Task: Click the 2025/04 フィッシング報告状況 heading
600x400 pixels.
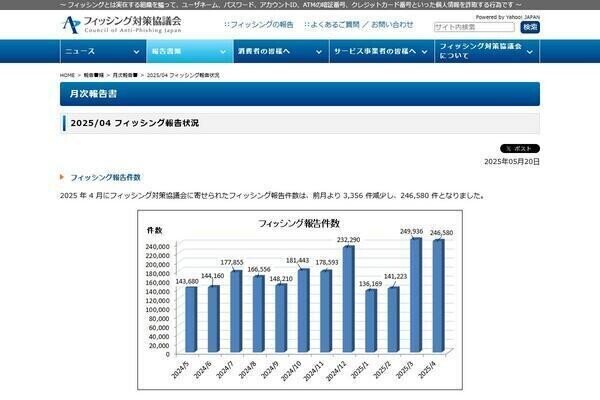Action: click(x=135, y=123)
